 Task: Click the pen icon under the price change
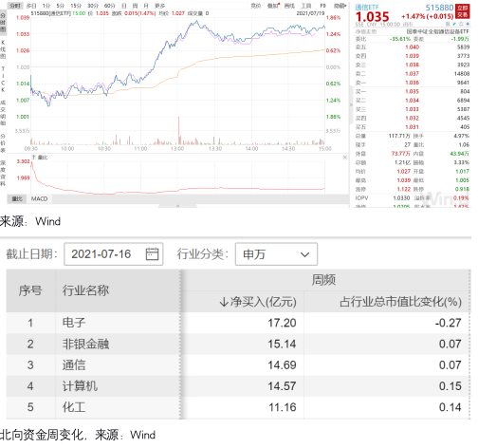pyautogui.click(x=454, y=24)
